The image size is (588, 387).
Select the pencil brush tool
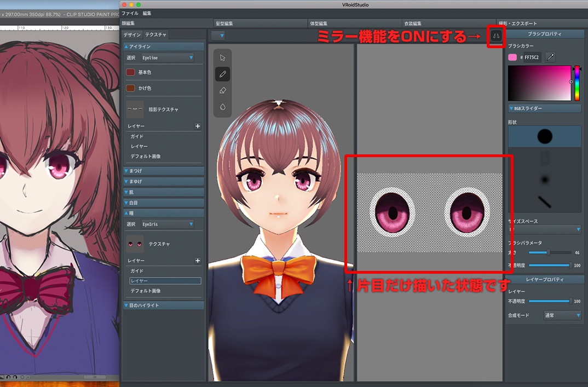[222, 74]
